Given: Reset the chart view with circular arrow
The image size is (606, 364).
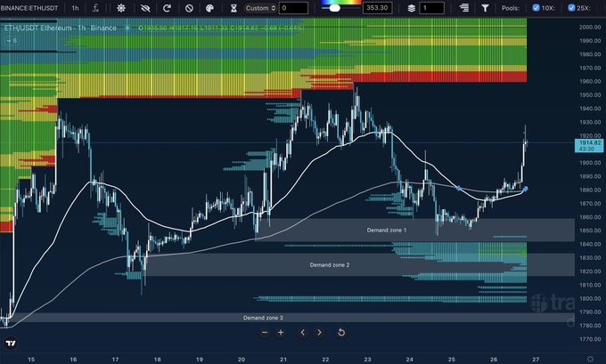Looking at the screenshot, I should 341,332.
